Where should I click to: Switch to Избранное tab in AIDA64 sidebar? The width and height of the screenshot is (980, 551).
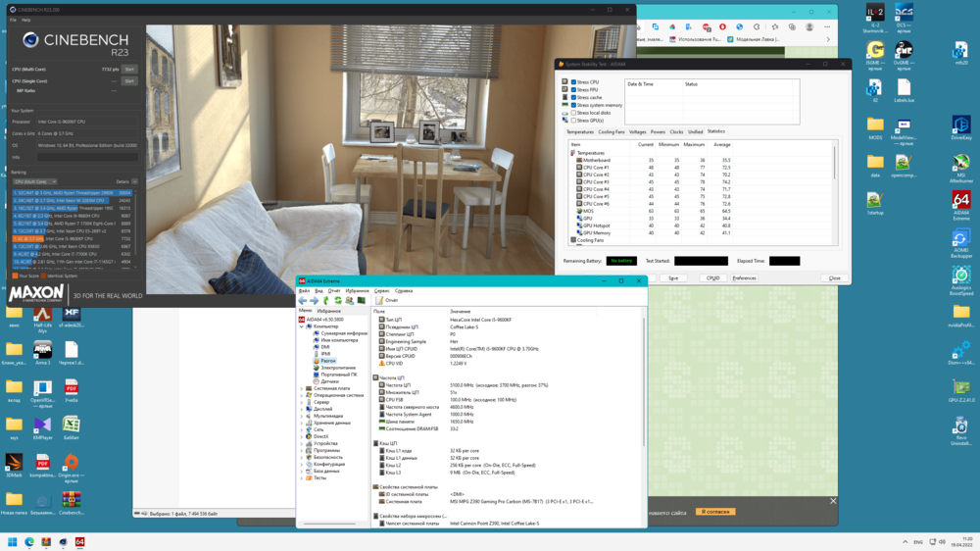click(x=328, y=311)
